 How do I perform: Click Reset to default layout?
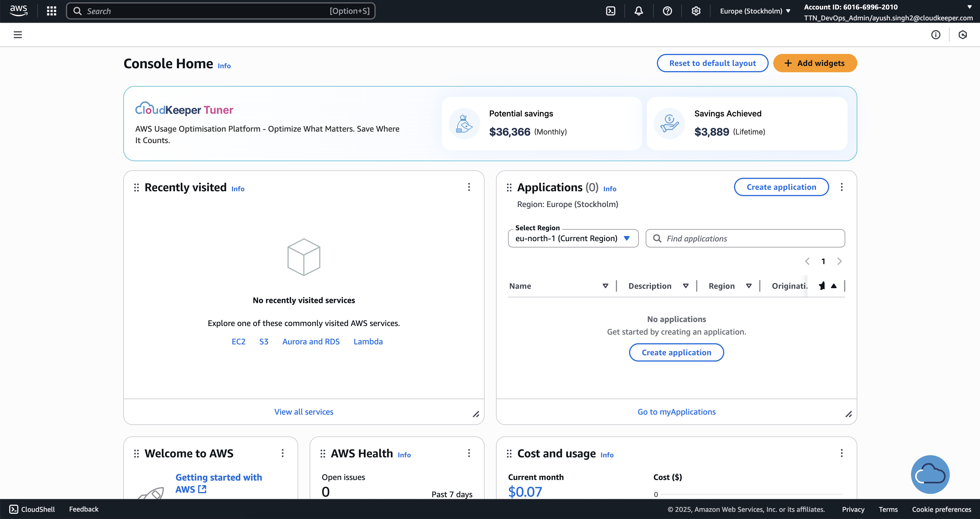tap(712, 63)
